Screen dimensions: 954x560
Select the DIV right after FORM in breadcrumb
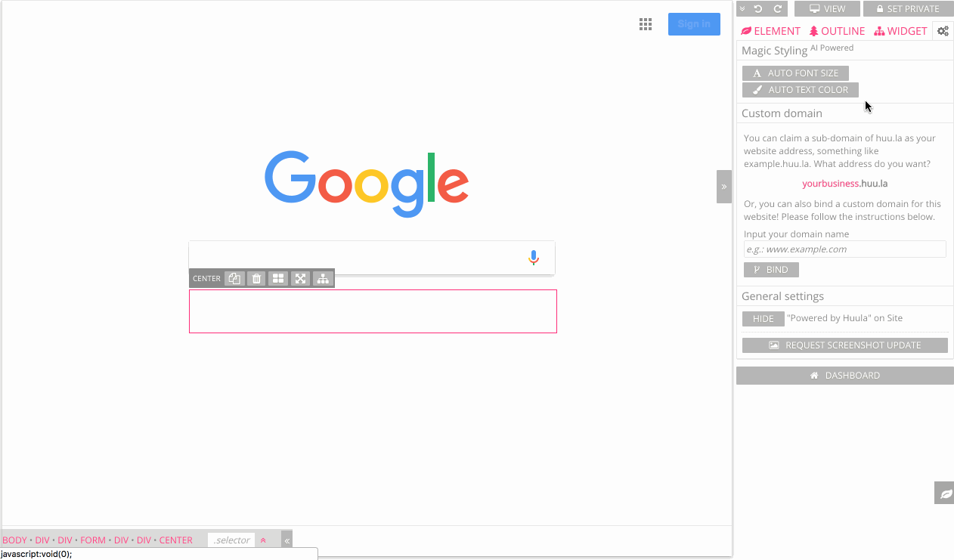point(121,540)
